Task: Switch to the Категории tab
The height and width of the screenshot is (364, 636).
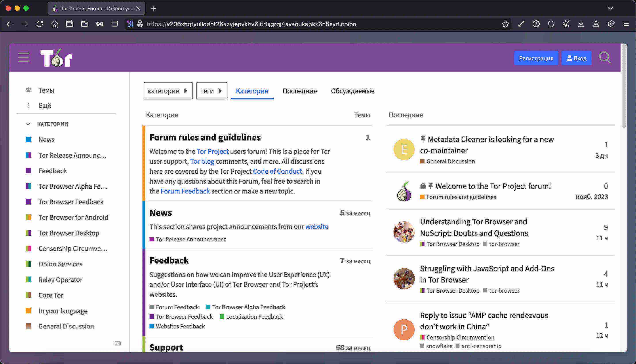Action: [x=252, y=91]
